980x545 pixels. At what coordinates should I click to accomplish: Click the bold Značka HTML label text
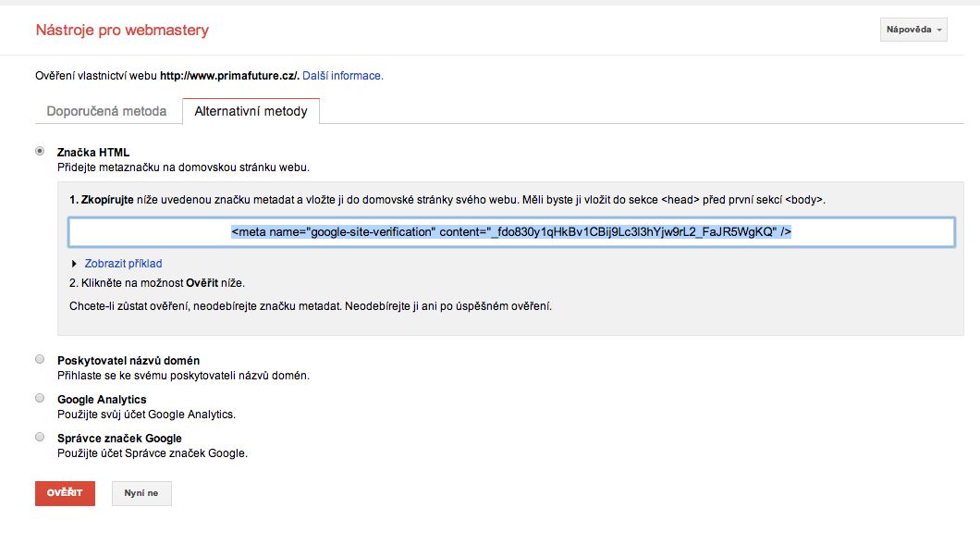93,152
